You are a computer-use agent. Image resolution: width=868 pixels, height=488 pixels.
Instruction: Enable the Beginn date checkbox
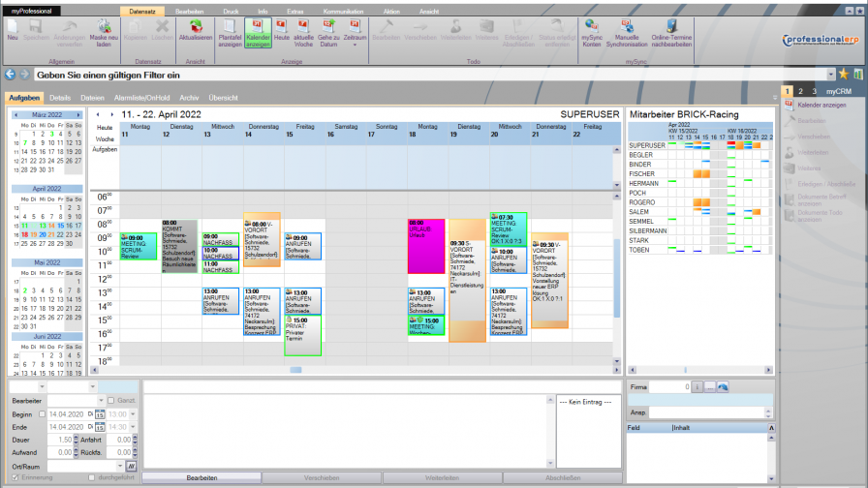43,413
